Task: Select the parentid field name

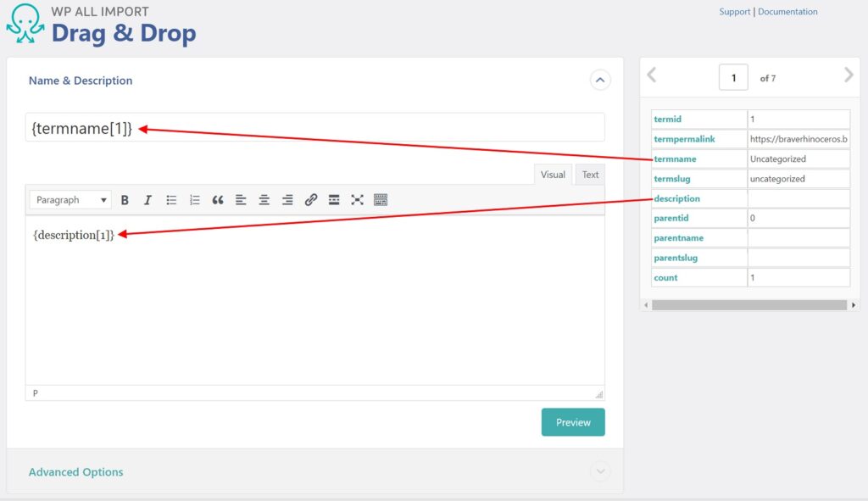Action: coord(671,218)
